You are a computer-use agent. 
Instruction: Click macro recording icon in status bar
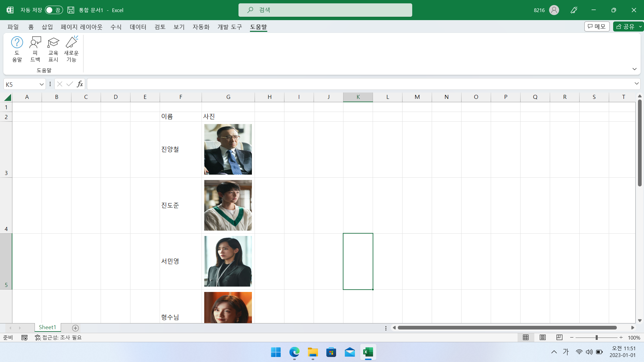pos(24,338)
